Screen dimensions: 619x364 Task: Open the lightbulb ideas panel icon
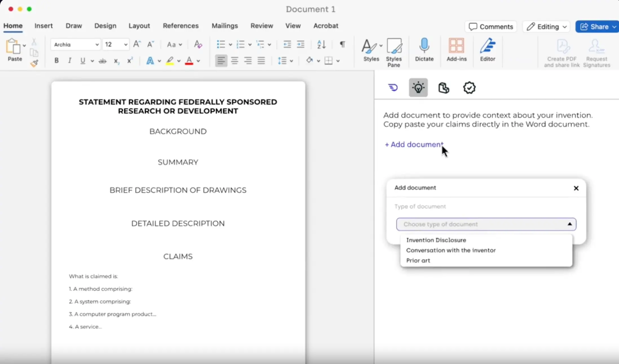[418, 88]
